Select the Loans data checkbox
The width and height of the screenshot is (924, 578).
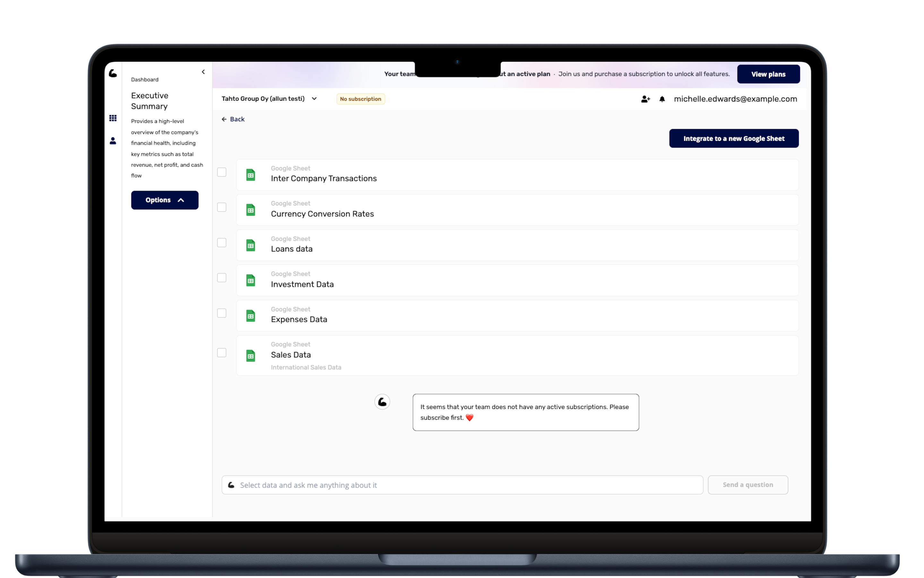[222, 243]
